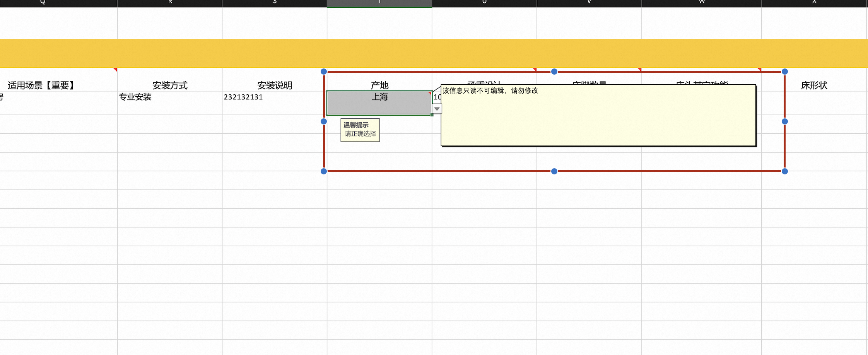Image resolution: width=868 pixels, height=355 pixels.
Task: Click the 安装方式 header cell
Action: pyautogui.click(x=169, y=85)
